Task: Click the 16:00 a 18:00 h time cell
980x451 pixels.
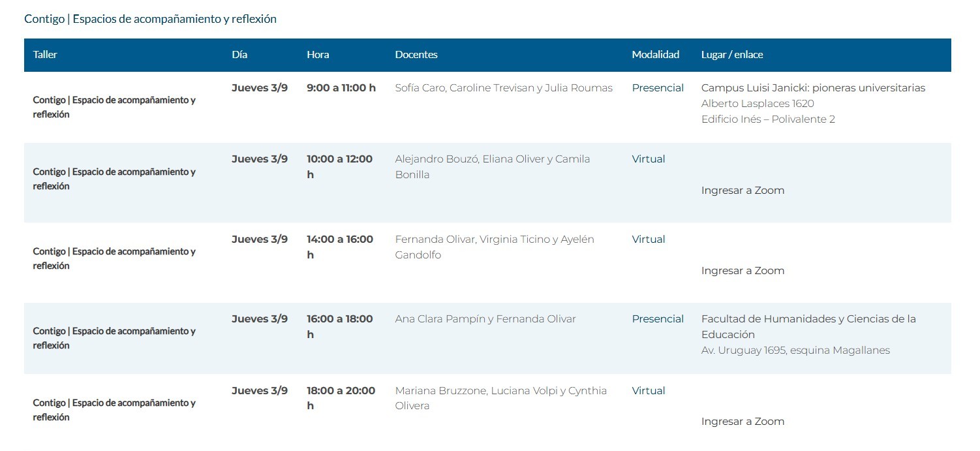Action: [x=340, y=327]
